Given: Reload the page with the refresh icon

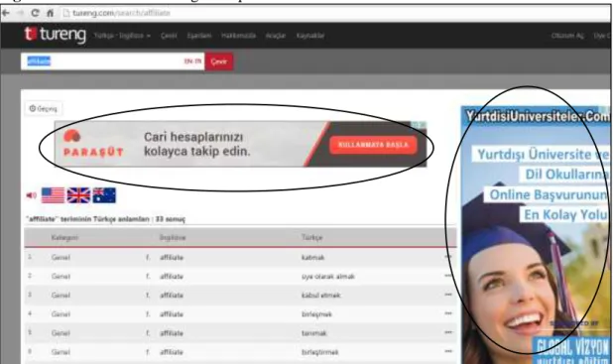Looking at the screenshot, I should pyautogui.click(x=35, y=13).
